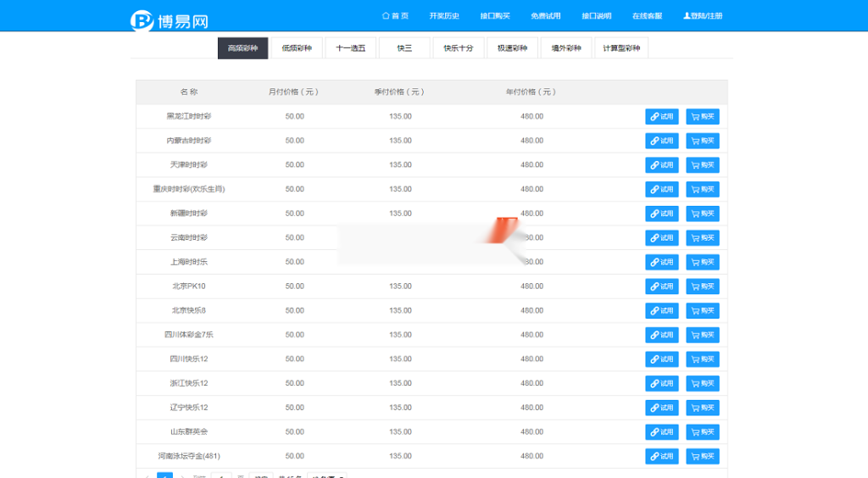Image resolution: width=868 pixels, height=478 pixels.
Task: Open 免费试用 in the top navigation
Action: [x=546, y=16]
